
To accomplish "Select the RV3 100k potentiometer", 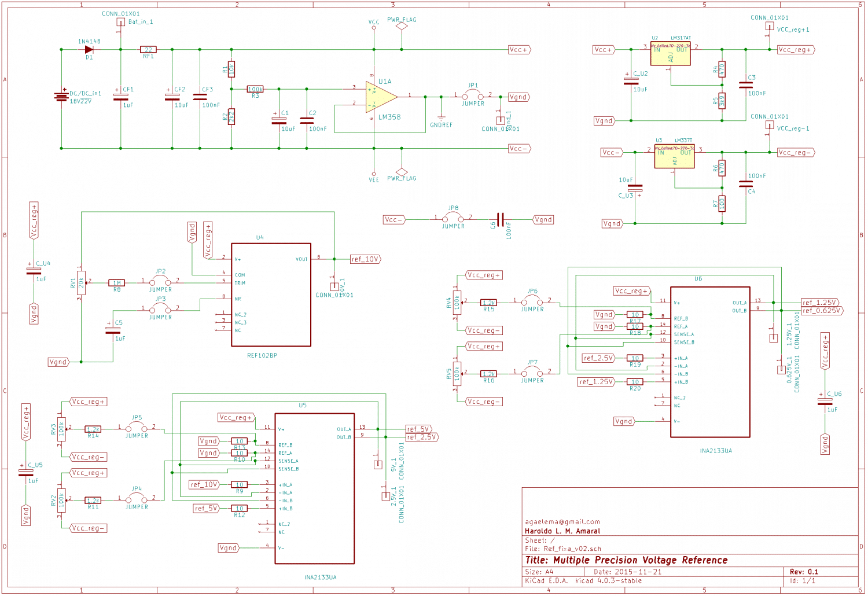I will coord(61,429).
